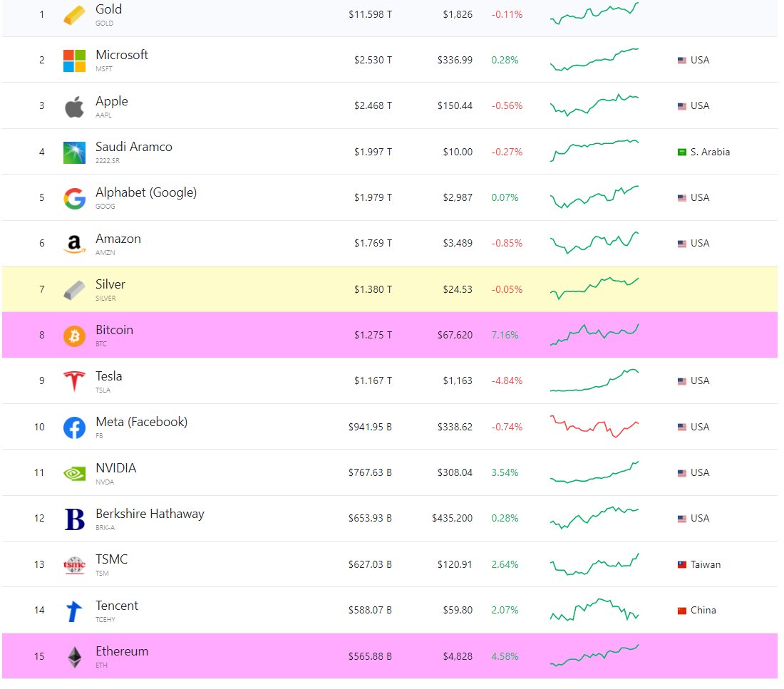Click the Taiwan flag icon
Image resolution: width=784 pixels, height=689 pixels.
681,564
